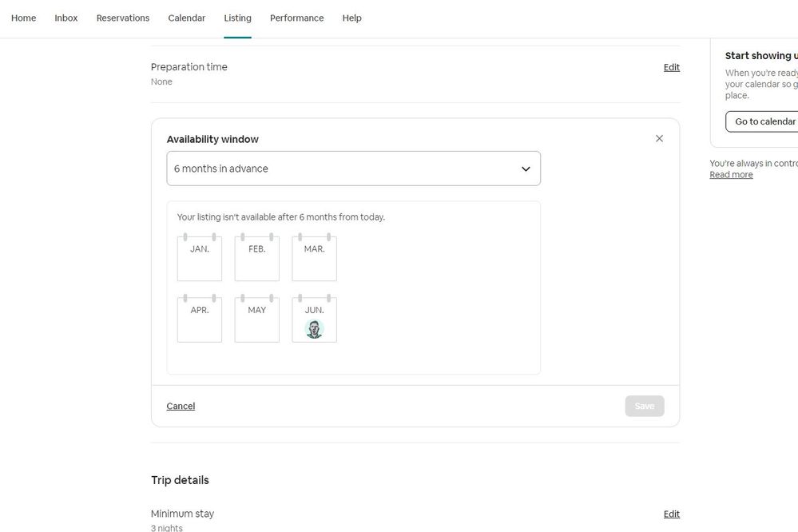Click the JAN. calendar page icon
This screenshot has width=798, height=532.
[200, 258]
